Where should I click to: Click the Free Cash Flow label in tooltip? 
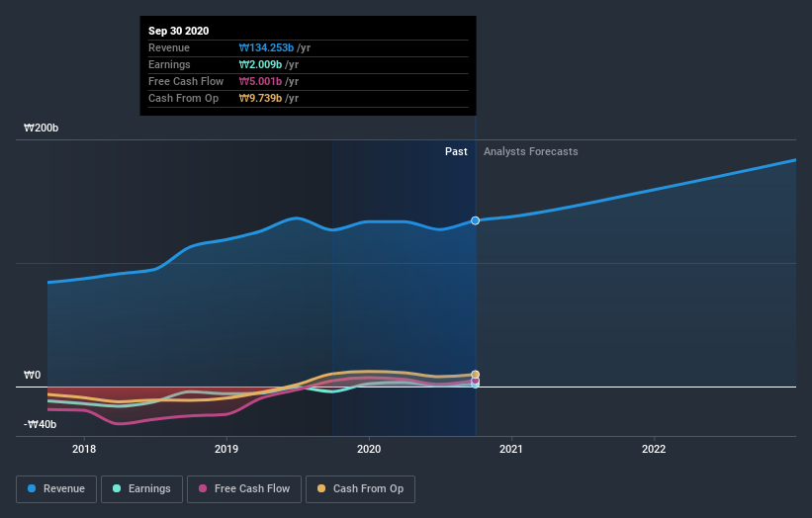[x=186, y=81]
